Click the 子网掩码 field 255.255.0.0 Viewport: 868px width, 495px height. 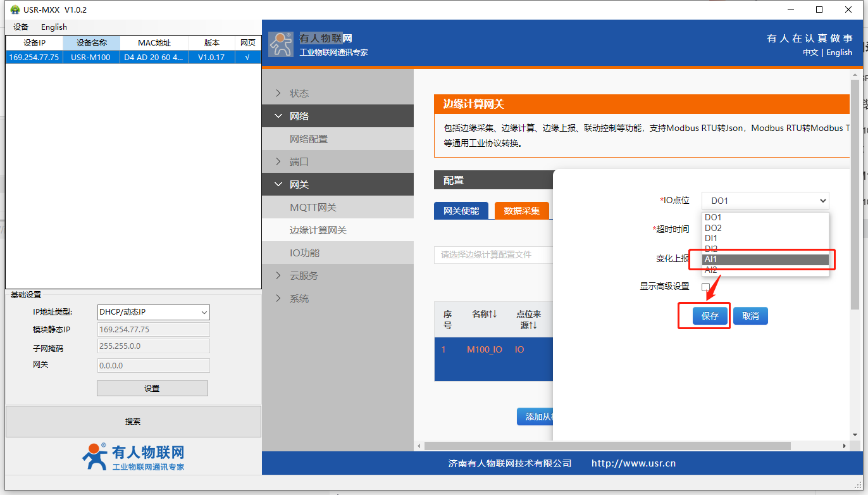click(x=153, y=346)
